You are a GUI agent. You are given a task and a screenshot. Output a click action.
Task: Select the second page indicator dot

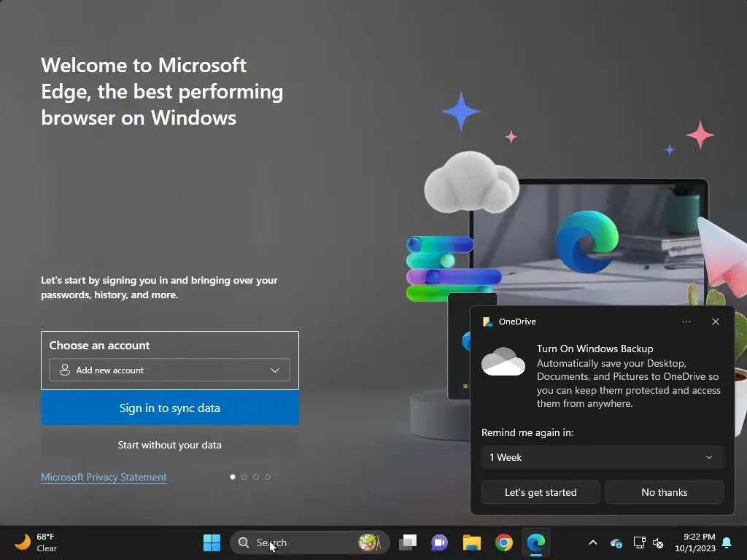coord(244,477)
